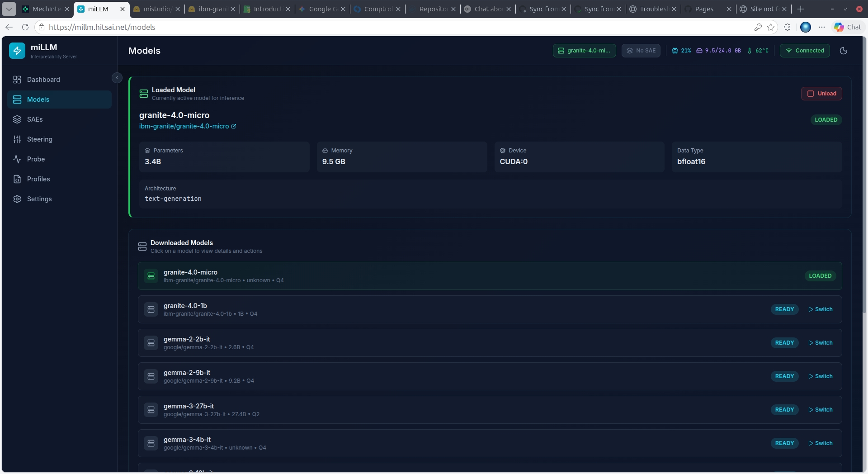
Task: Open the Steering sliders icon in sidebar
Action: click(17, 139)
